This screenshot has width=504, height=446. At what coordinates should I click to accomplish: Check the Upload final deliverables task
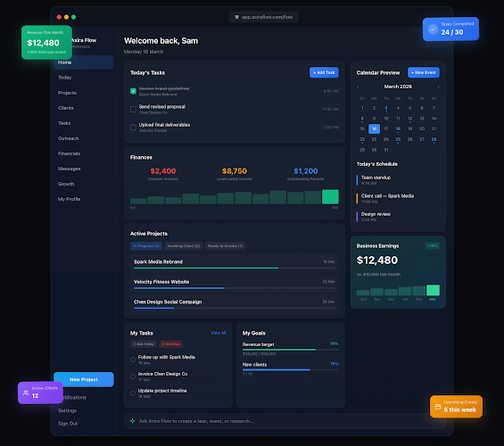point(133,128)
